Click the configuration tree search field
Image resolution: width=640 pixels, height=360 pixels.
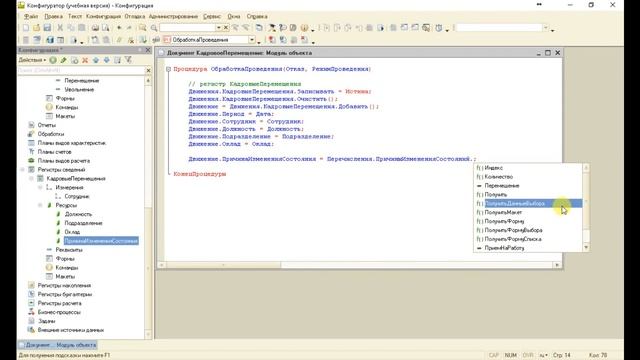(x=81, y=71)
